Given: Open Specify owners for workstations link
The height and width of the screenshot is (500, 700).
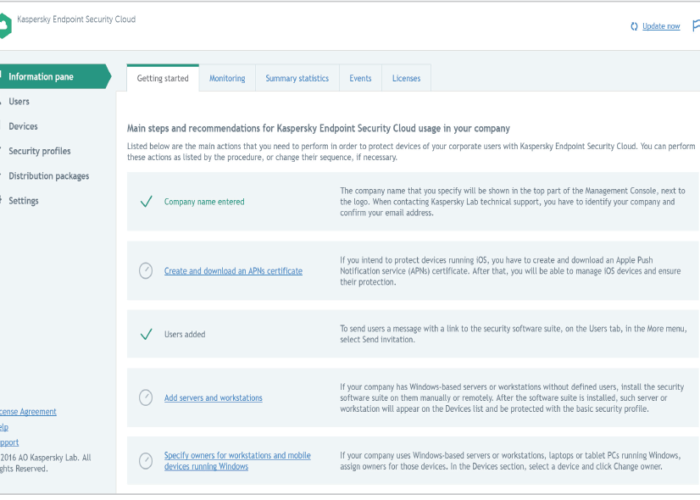Looking at the screenshot, I should coord(237,461).
